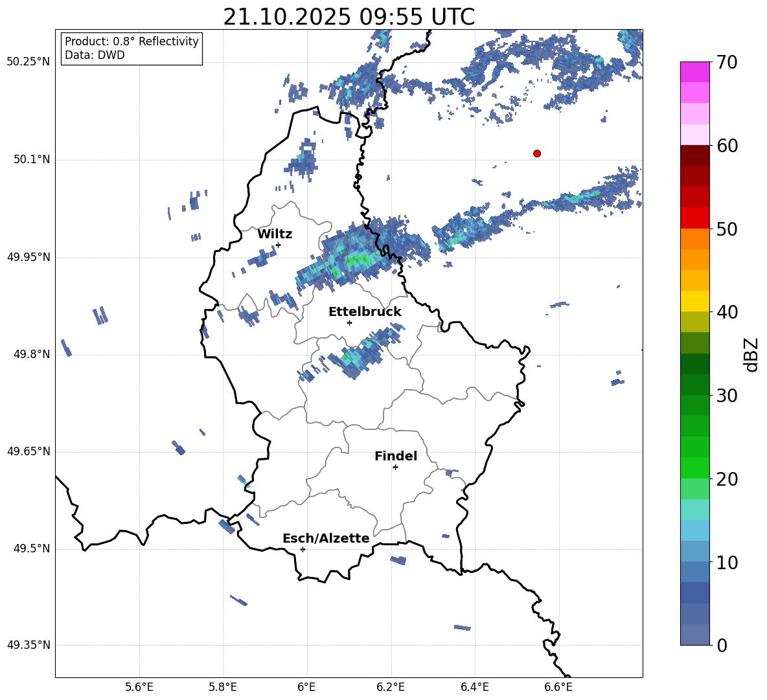Click the colorbar tick value 30

(x=727, y=396)
